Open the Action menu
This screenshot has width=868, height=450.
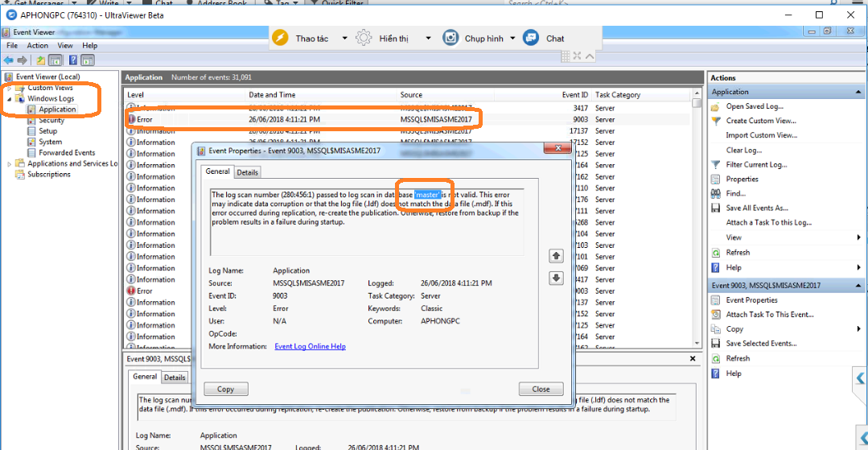[38, 45]
